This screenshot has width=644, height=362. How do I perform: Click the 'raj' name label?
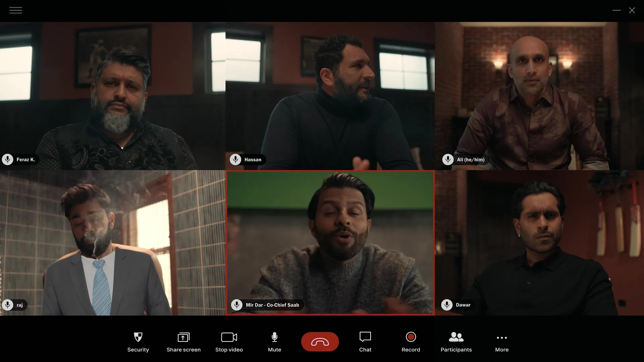(20, 305)
